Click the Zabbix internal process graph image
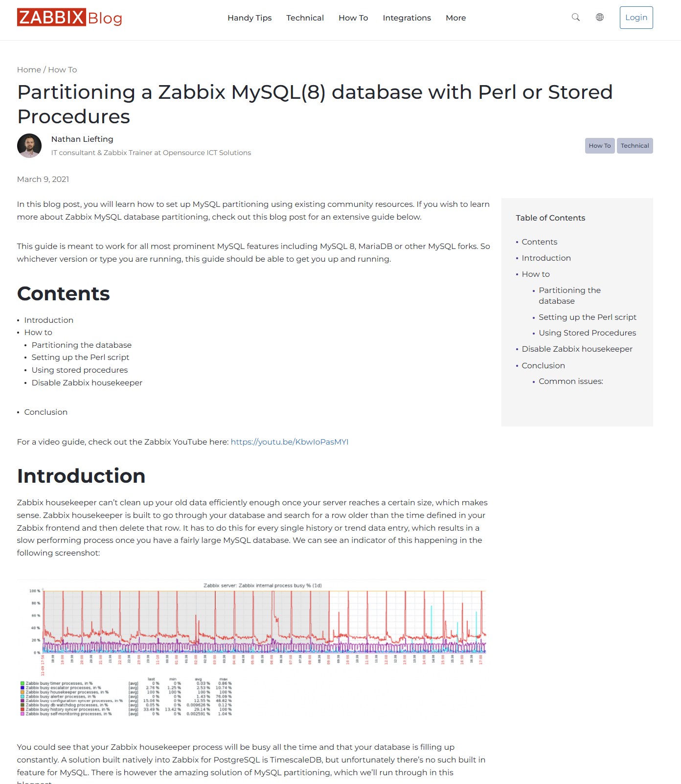681x784 pixels. [252, 648]
